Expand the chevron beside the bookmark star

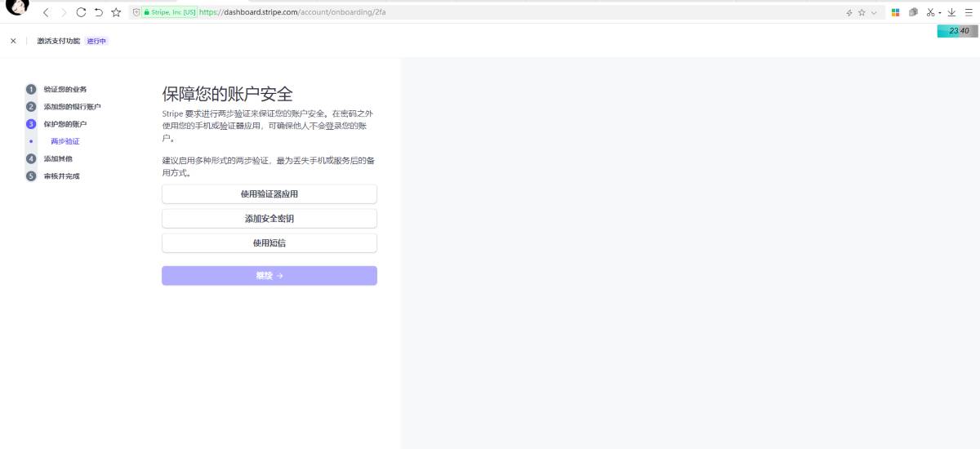point(874,12)
